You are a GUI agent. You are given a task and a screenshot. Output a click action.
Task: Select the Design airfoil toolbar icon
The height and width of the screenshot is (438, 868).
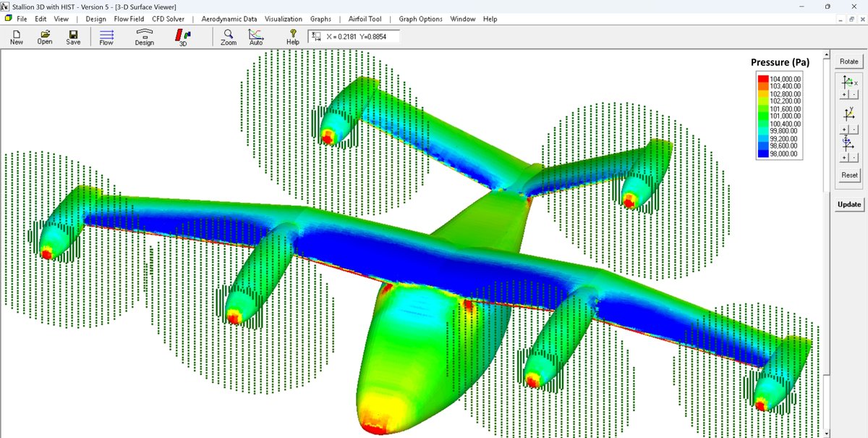point(145,33)
